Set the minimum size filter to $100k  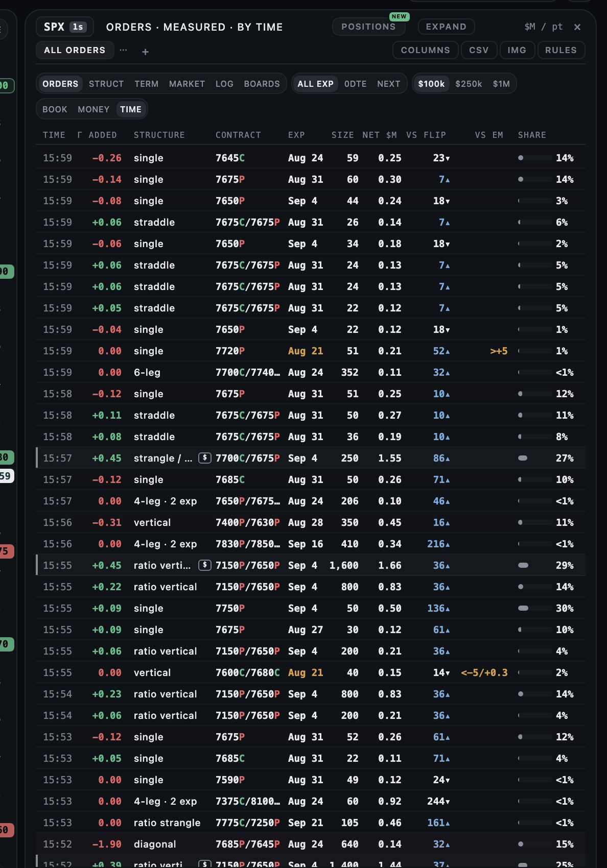[x=431, y=84]
